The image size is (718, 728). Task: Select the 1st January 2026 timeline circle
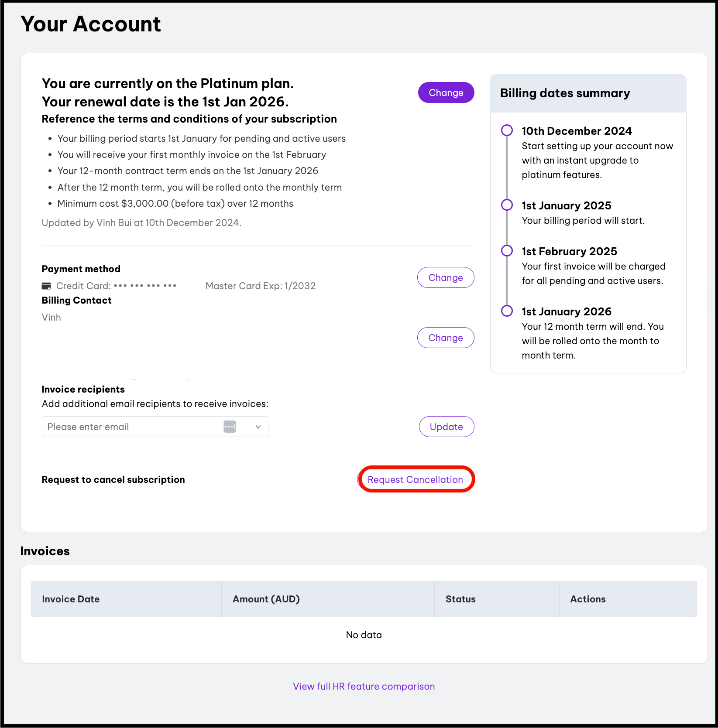point(507,311)
